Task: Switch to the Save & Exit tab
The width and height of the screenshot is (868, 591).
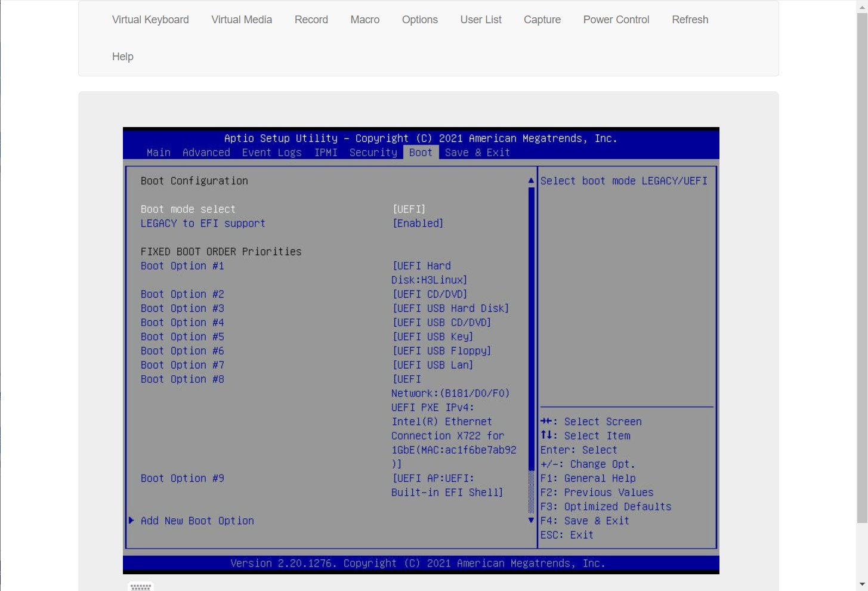Action: 477,153
